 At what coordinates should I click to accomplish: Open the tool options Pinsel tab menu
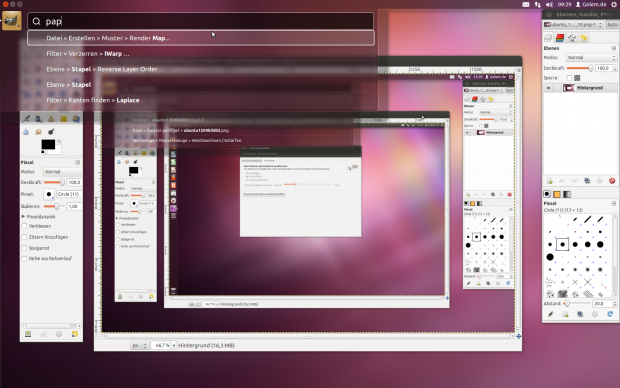point(78,163)
